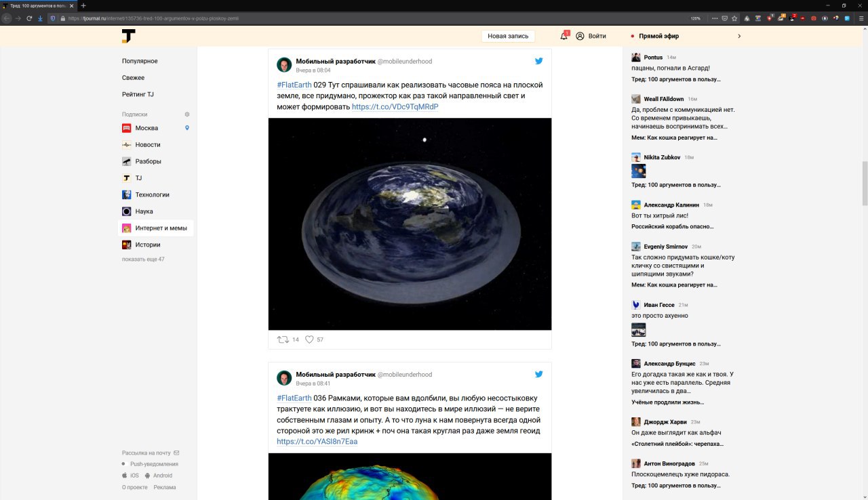Viewport: 868px width, 500px height.
Task: Open Популярное in the sidebar
Action: click(x=140, y=61)
